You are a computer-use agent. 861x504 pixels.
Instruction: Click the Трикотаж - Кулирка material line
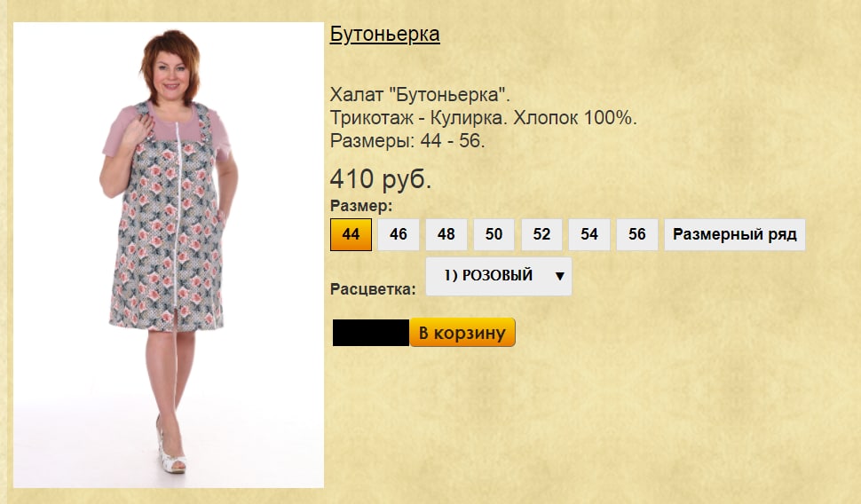[x=483, y=118]
